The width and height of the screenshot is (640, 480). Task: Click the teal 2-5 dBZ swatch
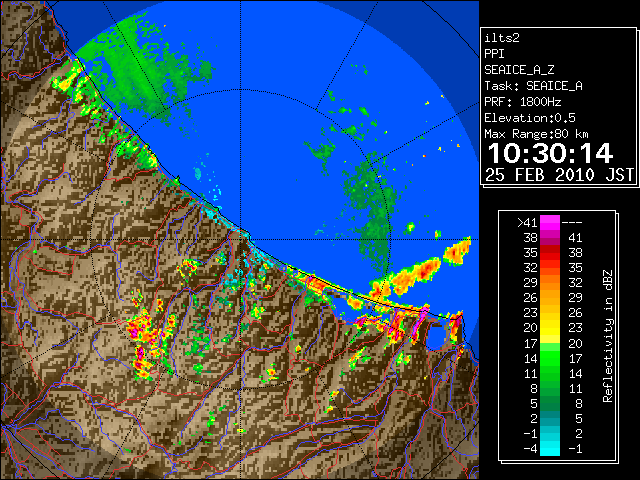tap(550, 418)
